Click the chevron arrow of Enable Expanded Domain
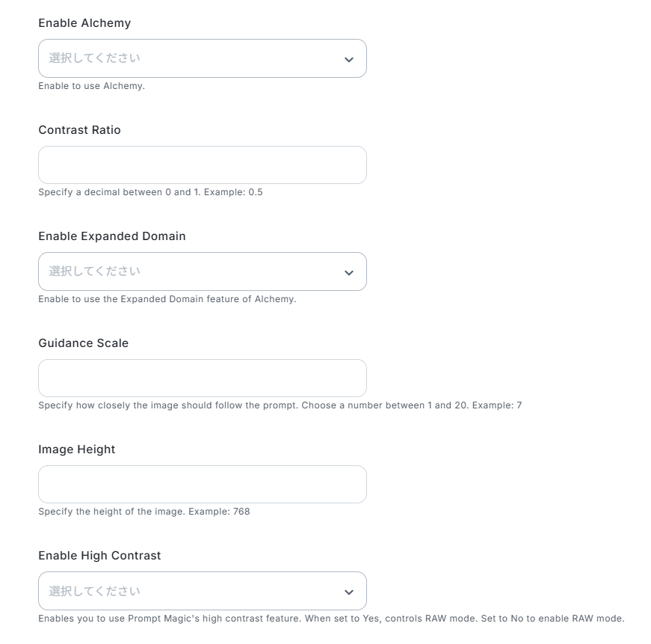 [x=348, y=272]
